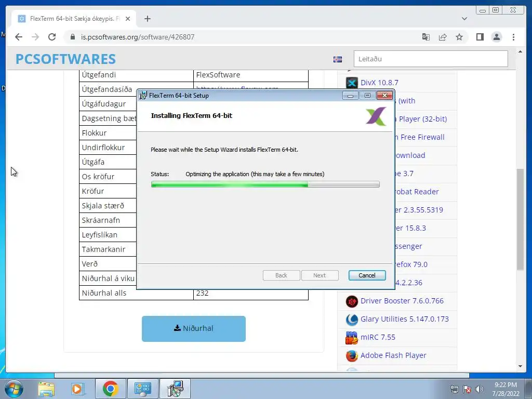
Task: Select the FlexTerm 64-bit browser tab
Action: click(x=74, y=19)
